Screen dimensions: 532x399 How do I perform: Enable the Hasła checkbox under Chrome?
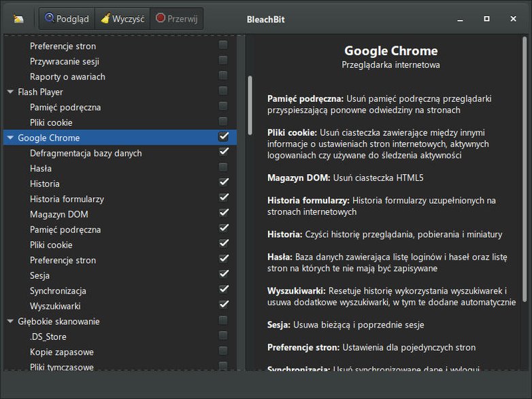223,167
